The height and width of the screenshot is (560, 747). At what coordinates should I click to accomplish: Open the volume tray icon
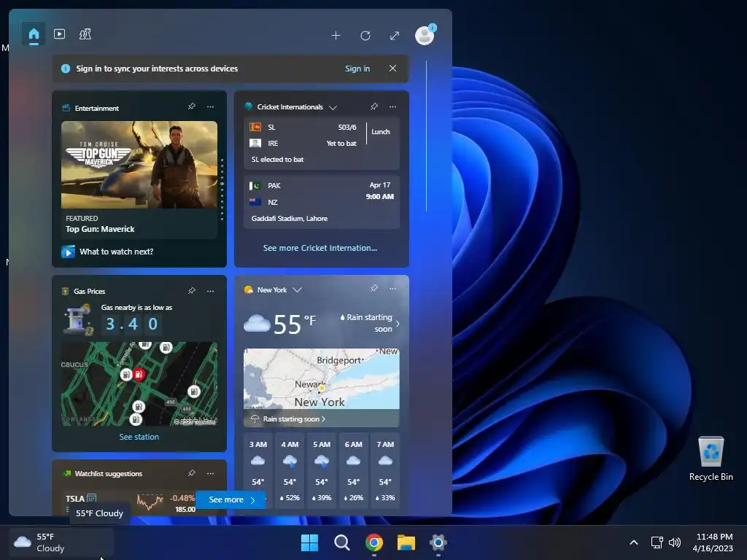click(675, 542)
